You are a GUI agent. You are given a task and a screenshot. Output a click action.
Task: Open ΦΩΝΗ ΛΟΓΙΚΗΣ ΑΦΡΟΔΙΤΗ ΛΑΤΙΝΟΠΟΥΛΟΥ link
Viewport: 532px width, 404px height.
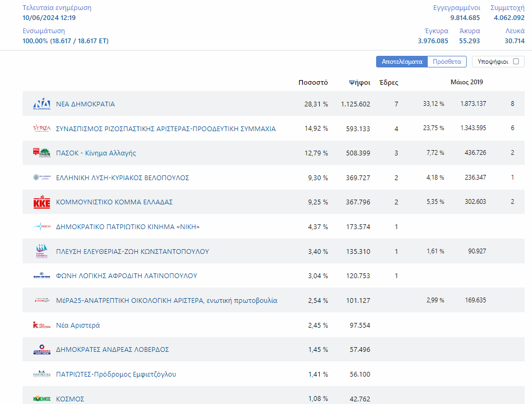[126, 276]
